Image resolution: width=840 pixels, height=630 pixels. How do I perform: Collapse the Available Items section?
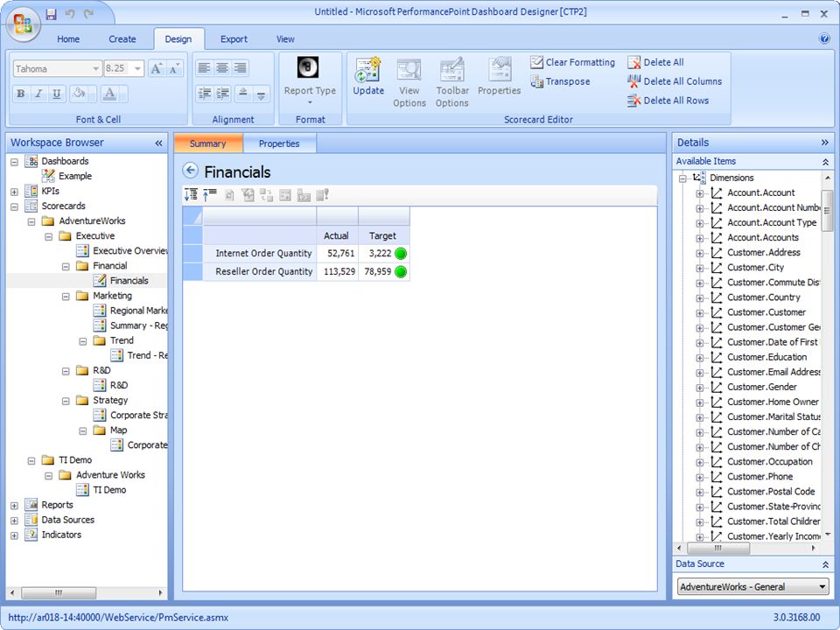[825, 161]
